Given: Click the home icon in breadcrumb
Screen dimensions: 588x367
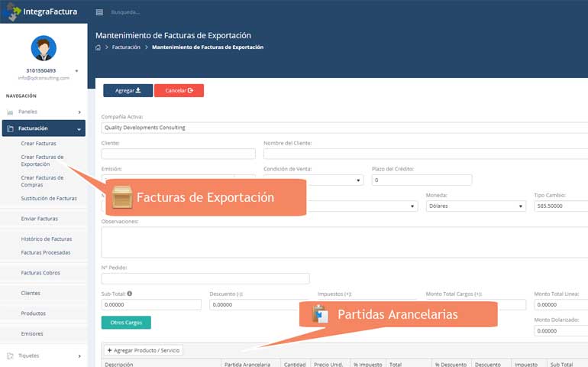Looking at the screenshot, I should click(x=98, y=47).
